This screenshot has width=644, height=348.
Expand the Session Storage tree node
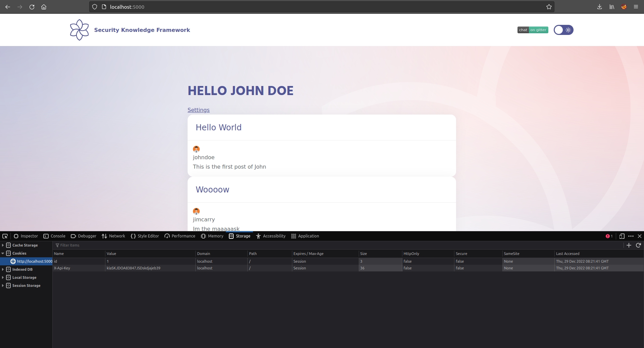3,286
